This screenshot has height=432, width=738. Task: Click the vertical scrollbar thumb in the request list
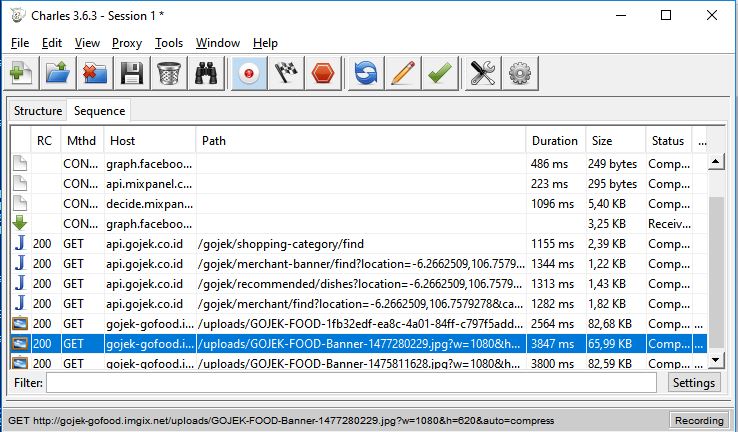715,272
